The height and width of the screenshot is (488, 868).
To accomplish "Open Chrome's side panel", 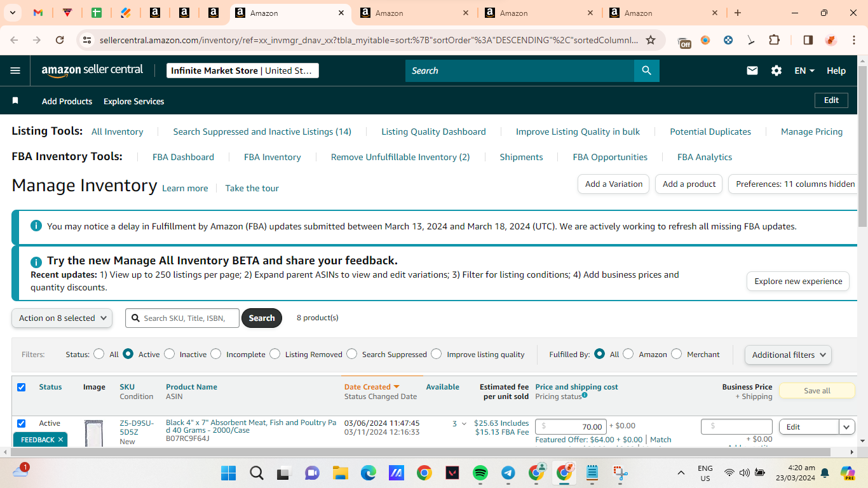I will tap(808, 40).
